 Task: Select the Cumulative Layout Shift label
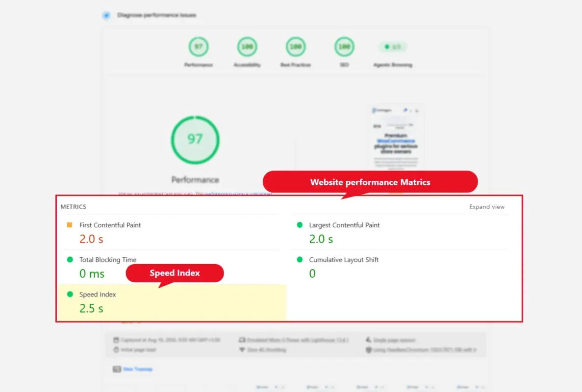344,260
